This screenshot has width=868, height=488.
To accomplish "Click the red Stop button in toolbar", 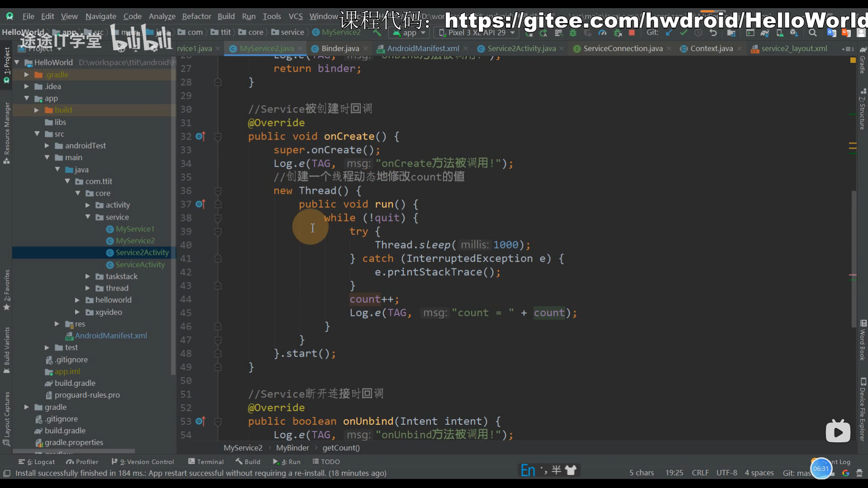I will (632, 33).
